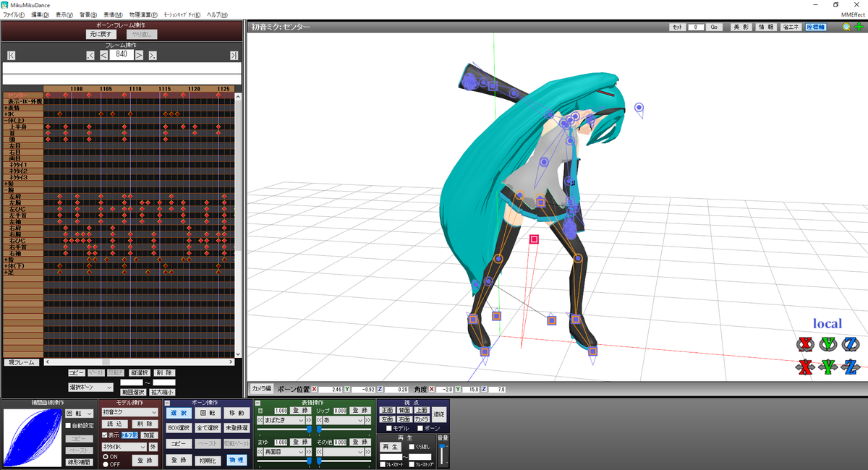Click the frame number field showing 840
Image resolution: width=868 pixels, height=470 pixels.
point(122,55)
